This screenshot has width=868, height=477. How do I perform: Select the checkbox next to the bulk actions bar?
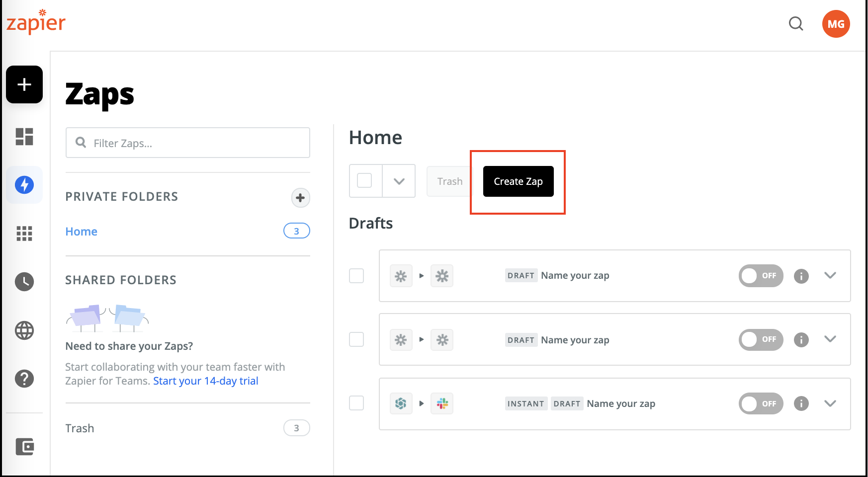365,181
